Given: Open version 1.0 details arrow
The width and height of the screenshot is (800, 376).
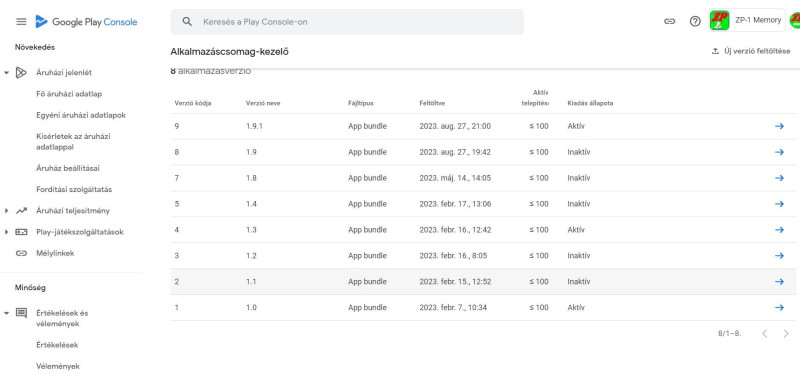Looking at the screenshot, I should pos(779,307).
